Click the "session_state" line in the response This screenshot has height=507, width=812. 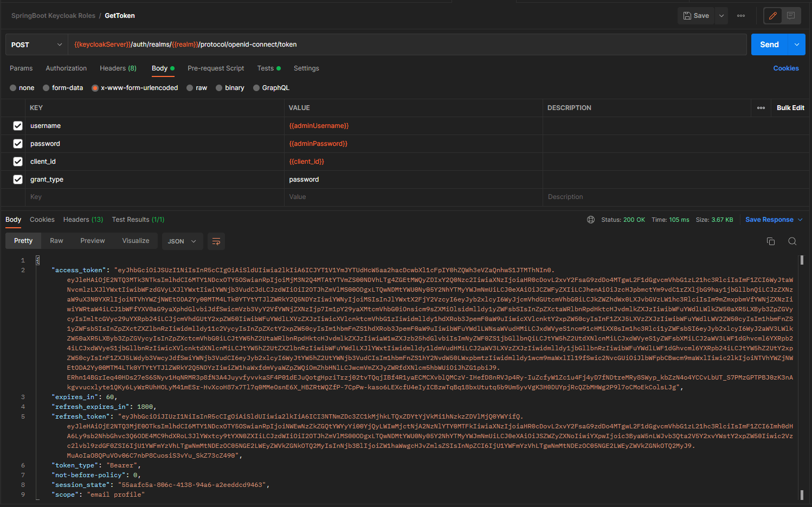click(x=160, y=485)
